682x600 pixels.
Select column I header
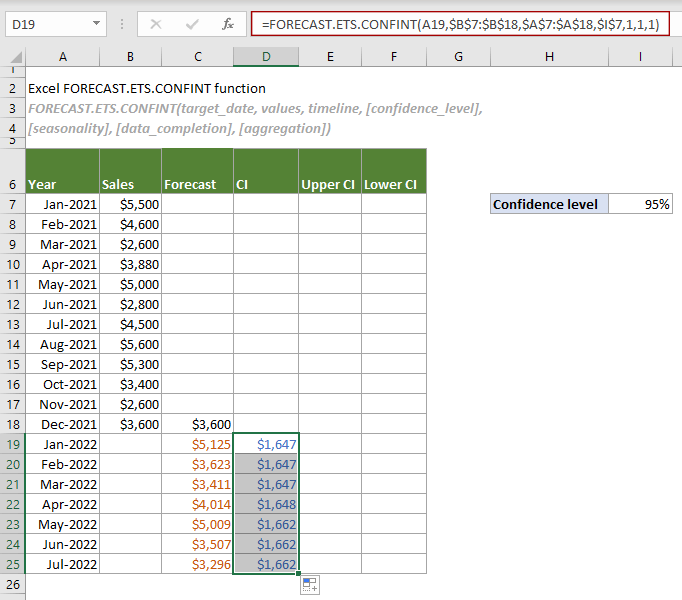[x=640, y=58]
